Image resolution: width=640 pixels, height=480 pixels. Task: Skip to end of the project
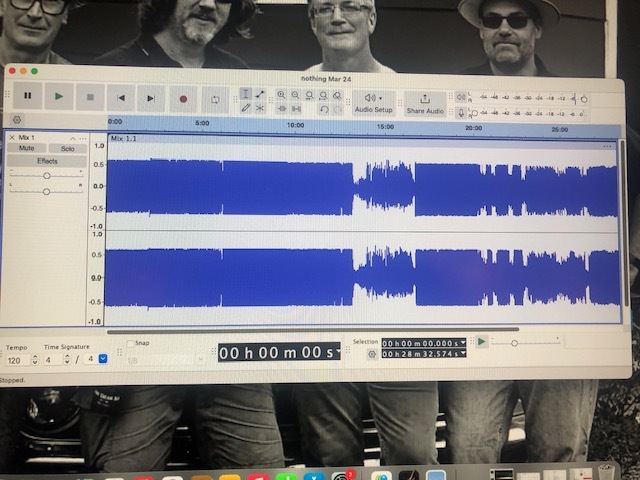click(151, 98)
